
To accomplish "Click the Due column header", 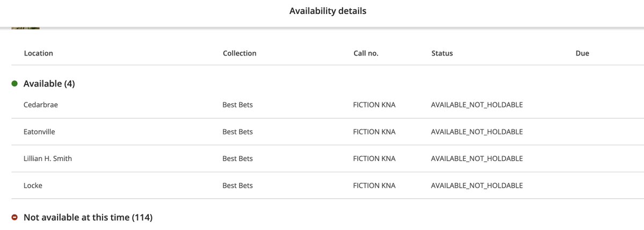I will 582,53.
